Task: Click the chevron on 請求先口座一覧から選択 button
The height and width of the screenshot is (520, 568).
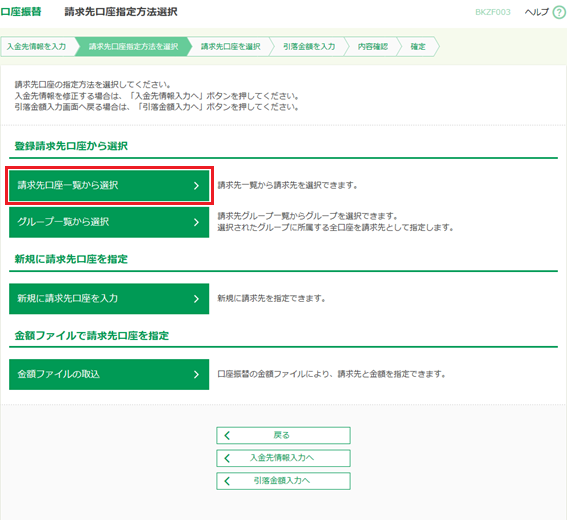Action: [196, 186]
